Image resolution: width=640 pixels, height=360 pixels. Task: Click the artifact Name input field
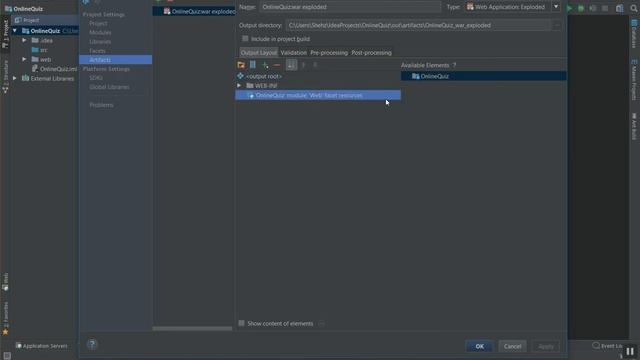350,7
